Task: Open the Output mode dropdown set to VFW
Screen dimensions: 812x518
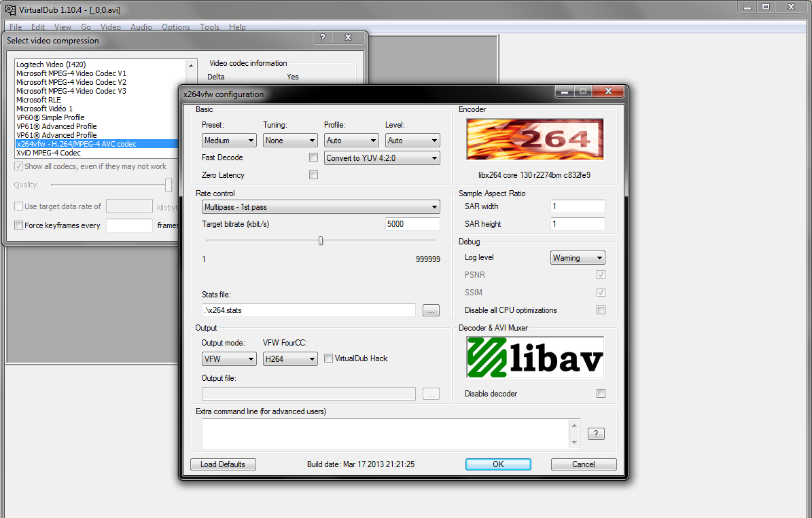Action: (229, 358)
